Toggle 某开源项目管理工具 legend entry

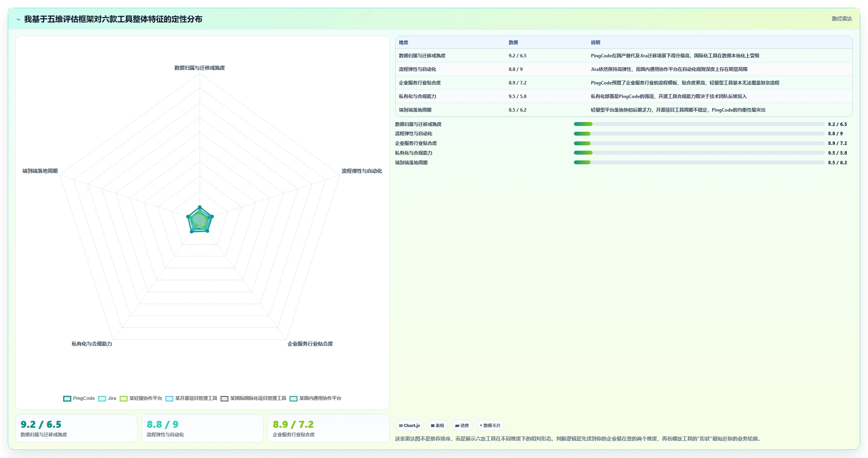point(191,398)
